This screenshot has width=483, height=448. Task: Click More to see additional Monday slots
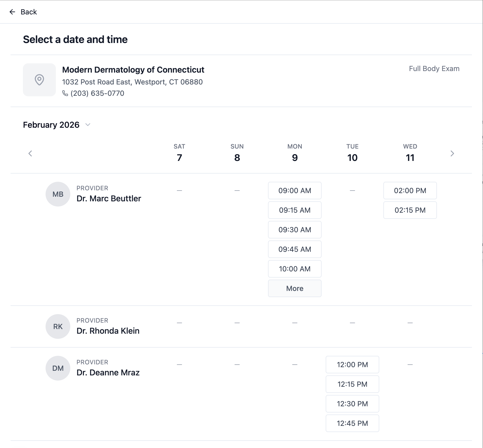295,288
